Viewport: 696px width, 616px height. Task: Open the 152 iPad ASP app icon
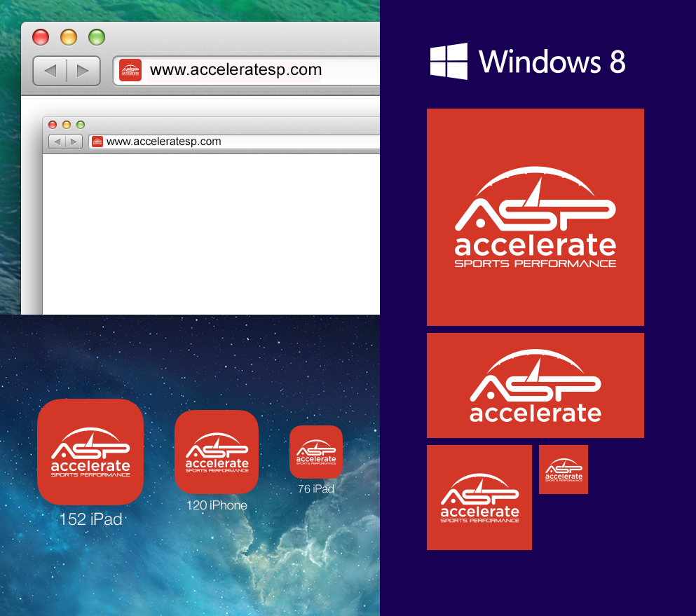pyautogui.click(x=90, y=452)
